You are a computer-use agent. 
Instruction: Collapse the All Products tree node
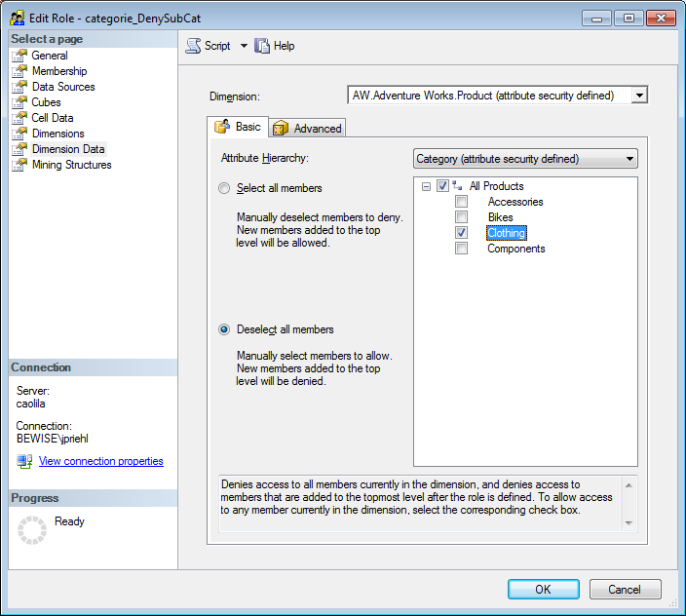point(426,186)
